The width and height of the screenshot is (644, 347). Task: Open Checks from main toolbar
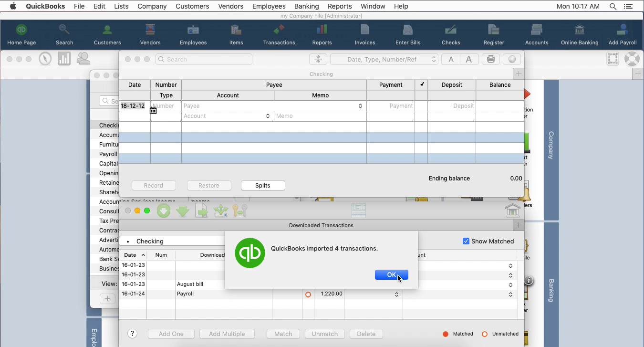click(451, 35)
